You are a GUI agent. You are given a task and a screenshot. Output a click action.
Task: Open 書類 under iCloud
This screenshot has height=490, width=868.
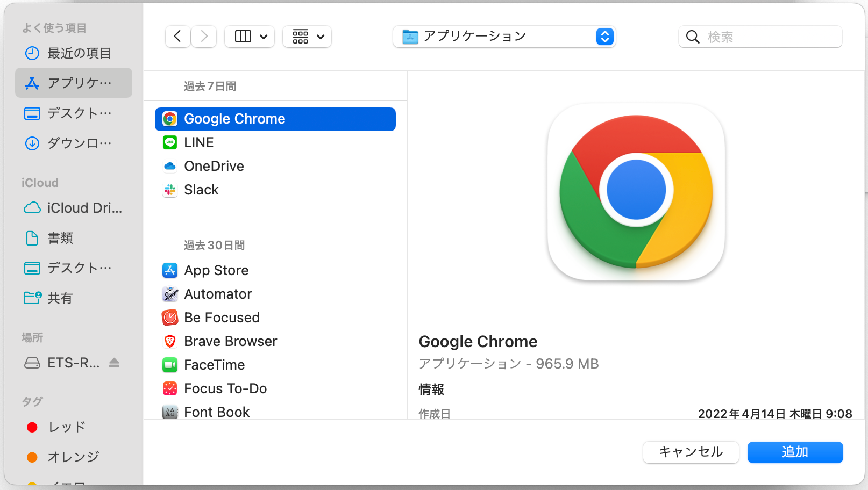[74, 238]
